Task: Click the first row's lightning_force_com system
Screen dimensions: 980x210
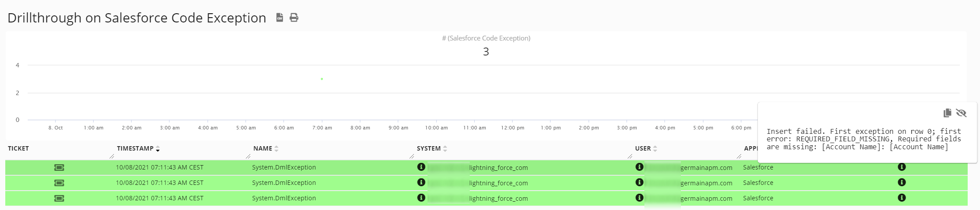Action: [x=498, y=168]
